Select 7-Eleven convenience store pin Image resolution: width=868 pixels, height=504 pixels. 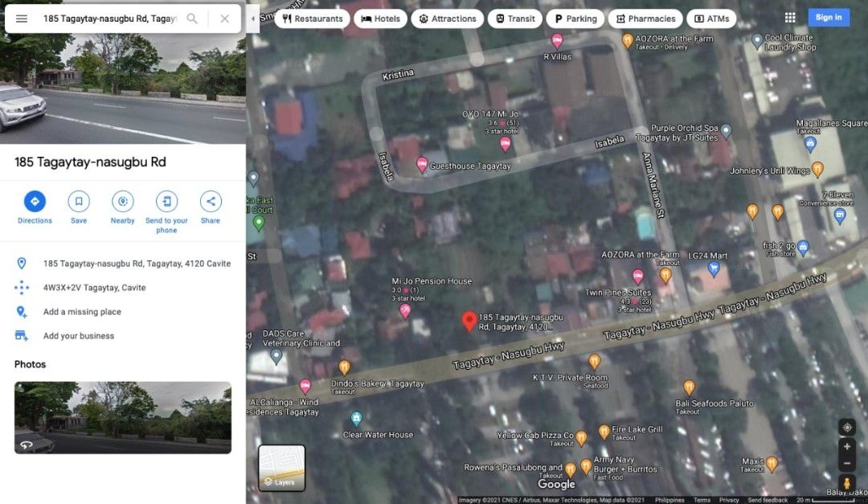point(840,216)
